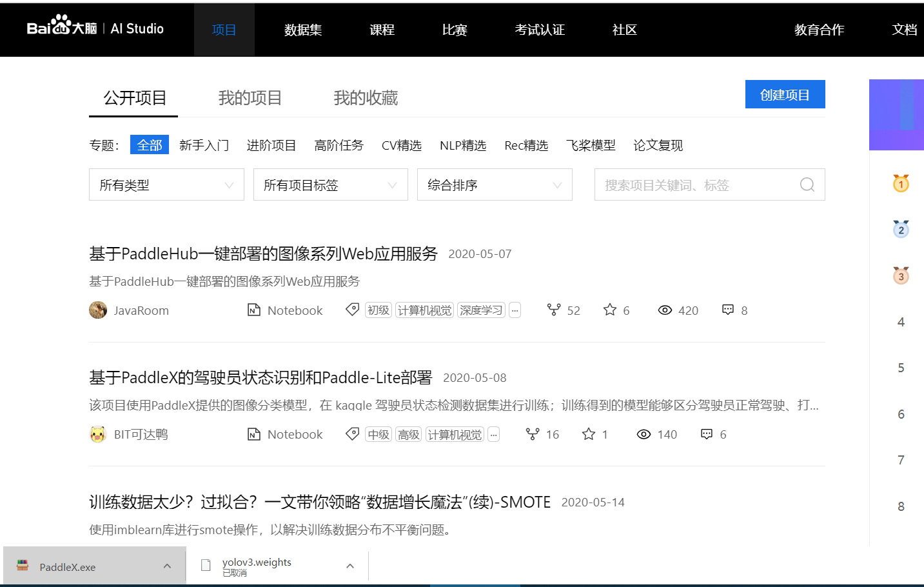Click the 初级 tag
The image size is (924, 587).
(x=378, y=310)
